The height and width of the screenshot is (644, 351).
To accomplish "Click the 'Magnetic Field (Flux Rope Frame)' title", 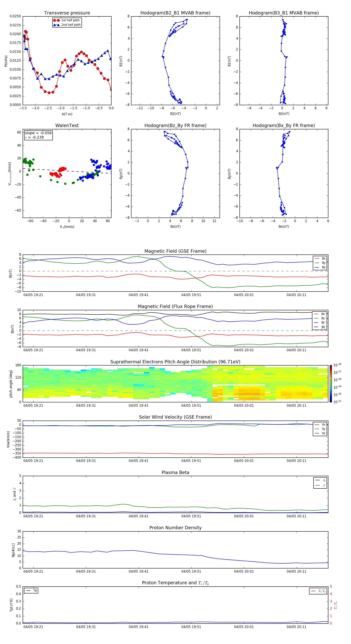I will point(175,307).
